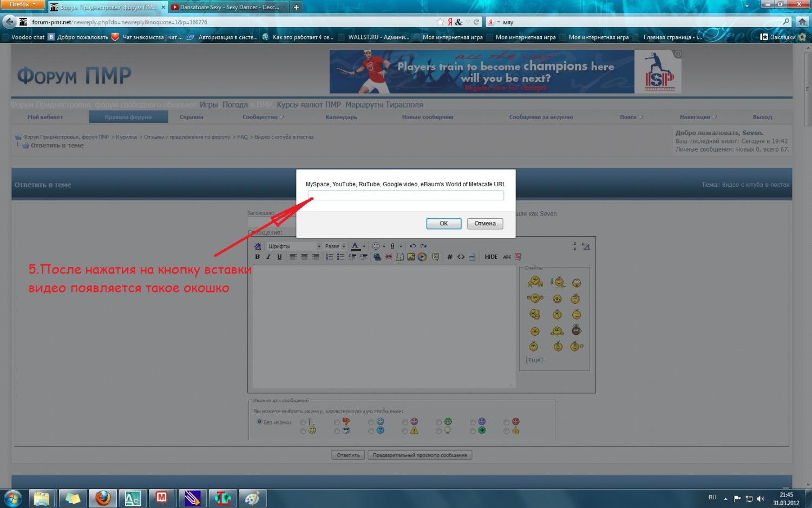Click the insert image icon
Viewport: 812px width, 508px height.
click(411, 257)
